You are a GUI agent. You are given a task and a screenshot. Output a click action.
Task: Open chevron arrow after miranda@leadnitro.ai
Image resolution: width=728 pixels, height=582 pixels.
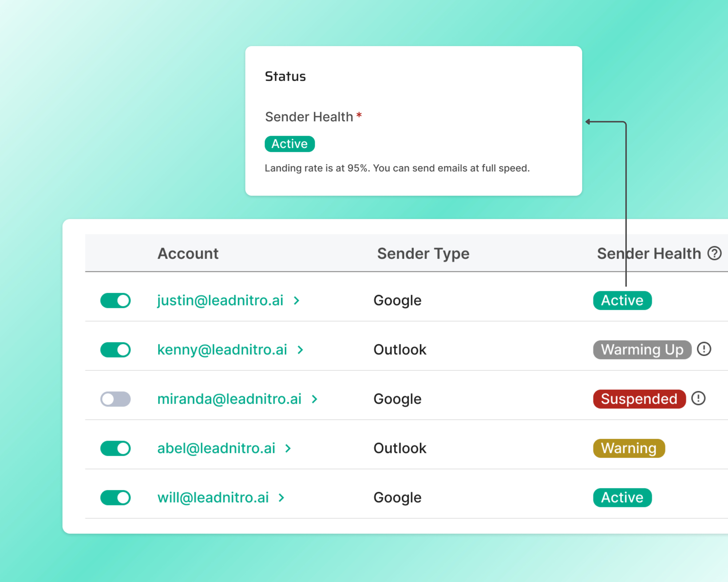315,399
